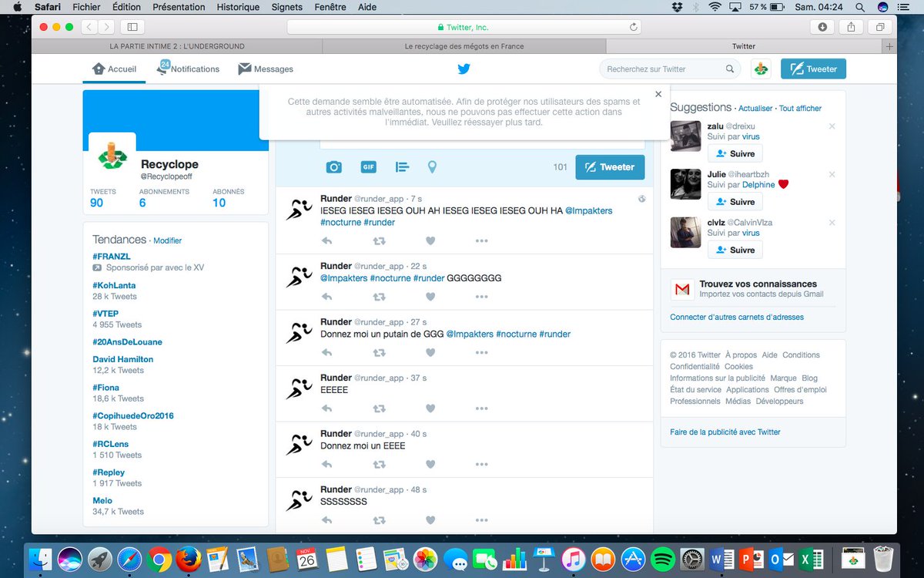Like the 'GGGGGGGG' Runder tweet
This screenshot has height=578, width=924.
tap(430, 297)
